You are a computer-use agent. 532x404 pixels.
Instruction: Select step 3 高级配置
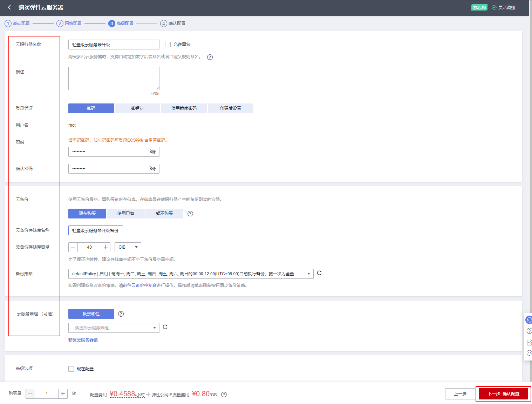point(121,23)
